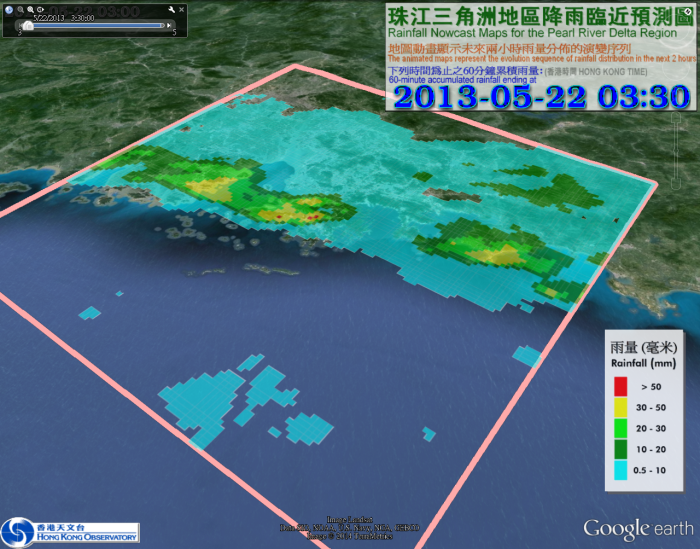Screen dimensions: 700x549
Task: Step the time slider forward with the right arrow
Action: (x=169, y=26)
